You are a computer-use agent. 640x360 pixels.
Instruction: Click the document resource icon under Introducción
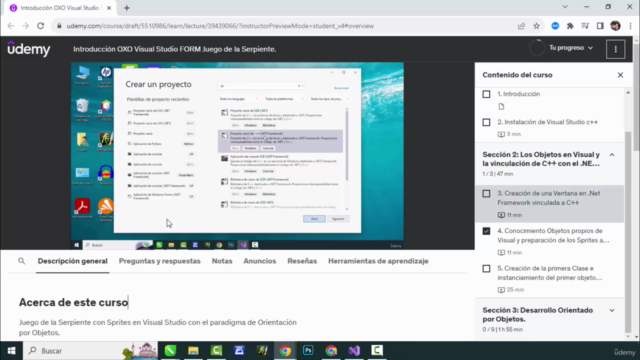click(x=501, y=107)
